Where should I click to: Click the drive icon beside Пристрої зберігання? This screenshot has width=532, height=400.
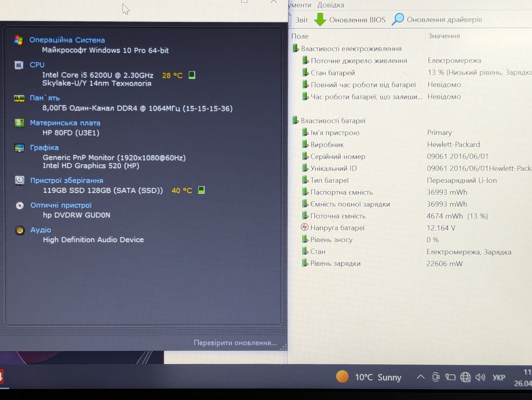[x=20, y=180]
